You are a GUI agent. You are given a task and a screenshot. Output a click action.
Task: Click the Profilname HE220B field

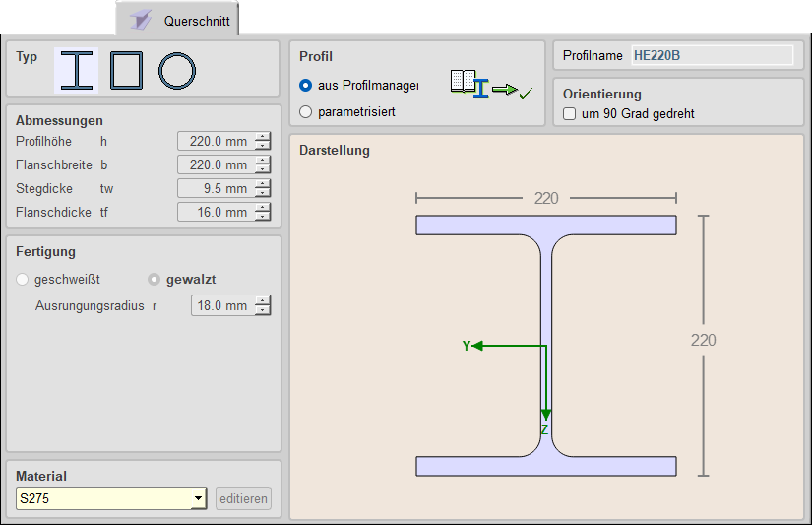(x=712, y=56)
